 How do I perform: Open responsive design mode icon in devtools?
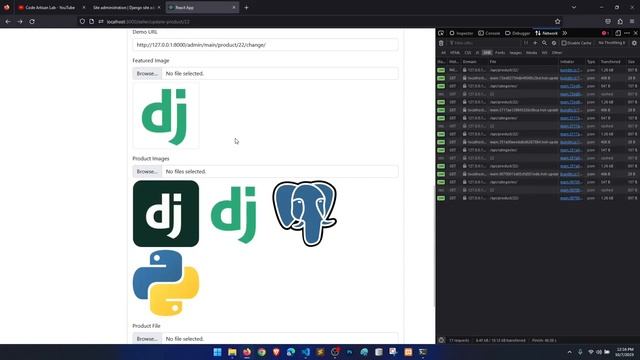[x=618, y=33]
